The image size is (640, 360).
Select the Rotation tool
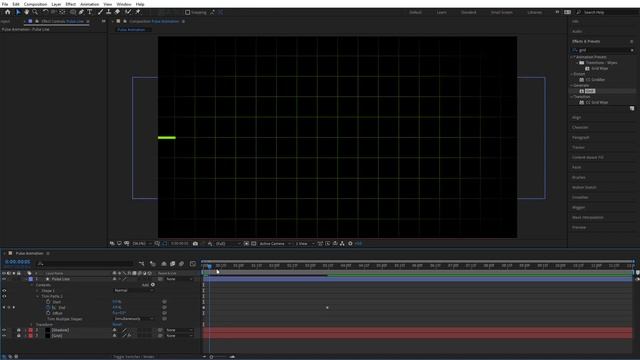pyautogui.click(x=45, y=12)
